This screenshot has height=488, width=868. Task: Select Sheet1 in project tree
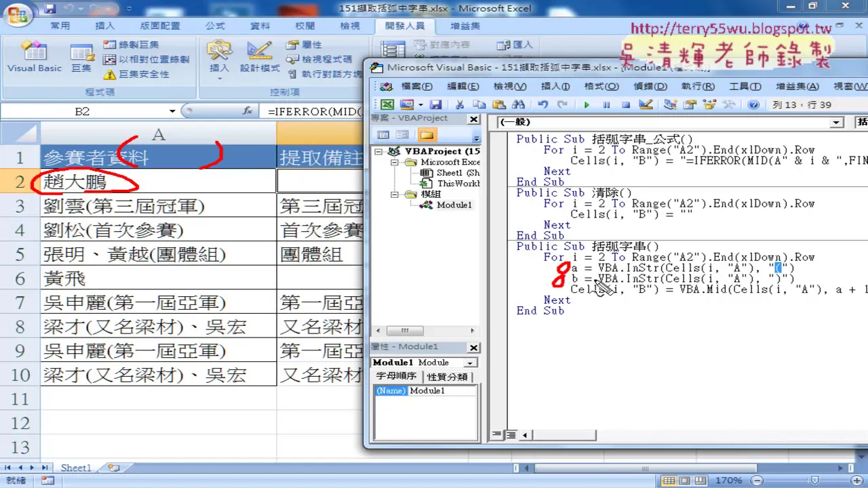click(x=449, y=173)
